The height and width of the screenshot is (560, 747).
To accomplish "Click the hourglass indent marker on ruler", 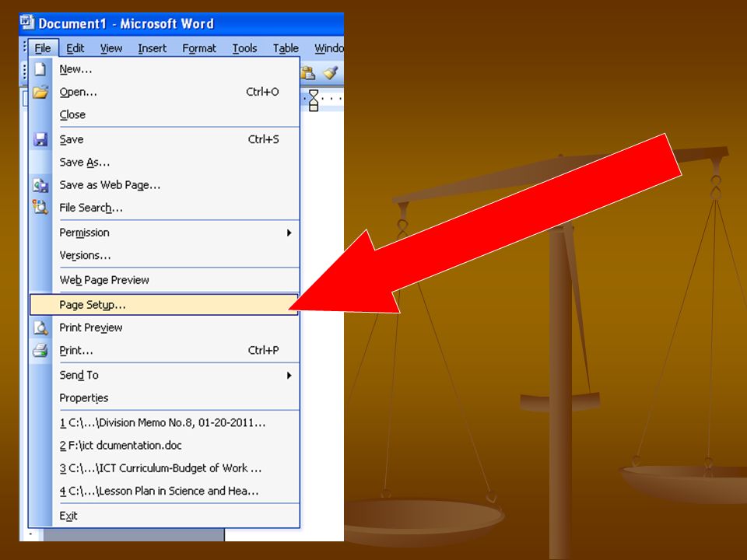I will [314, 100].
